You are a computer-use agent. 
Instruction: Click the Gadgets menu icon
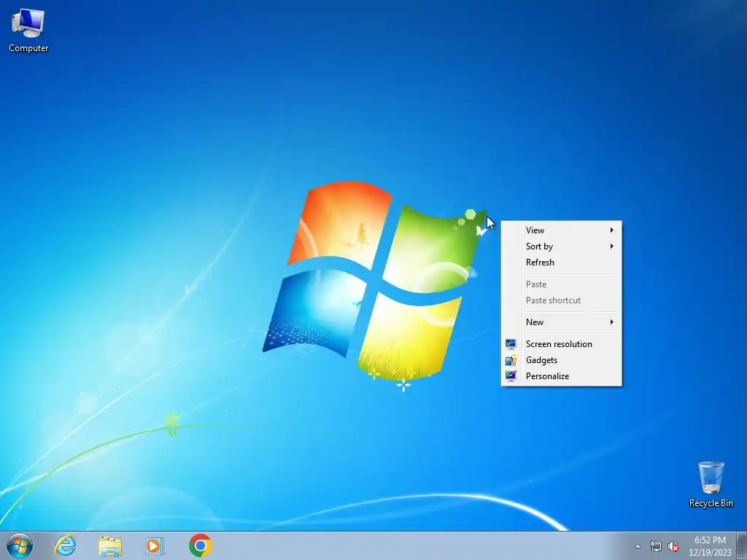pyautogui.click(x=511, y=360)
